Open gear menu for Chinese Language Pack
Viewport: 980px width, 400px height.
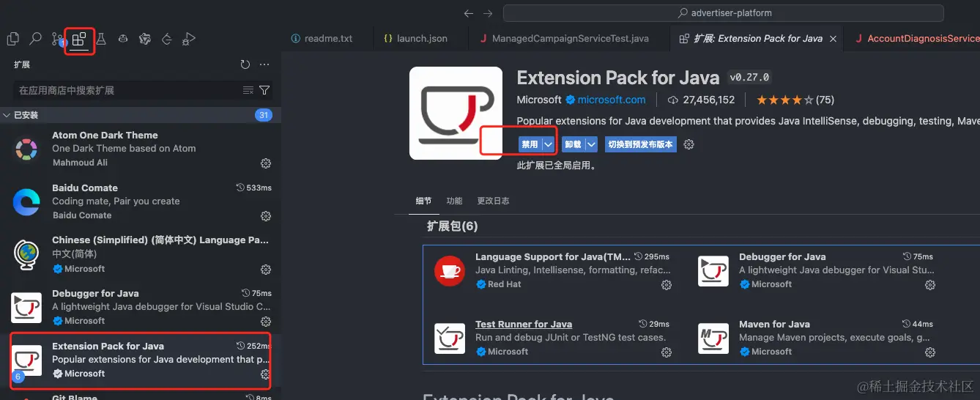266,269
